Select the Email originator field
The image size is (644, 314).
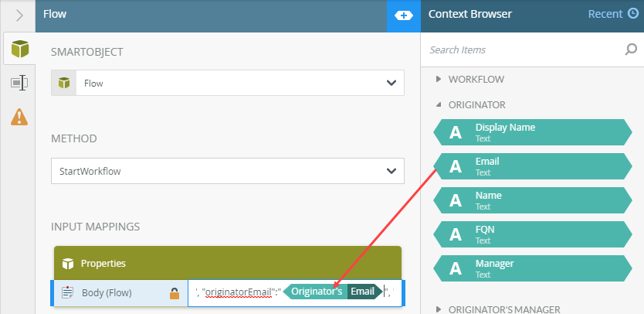pos(533,166)
